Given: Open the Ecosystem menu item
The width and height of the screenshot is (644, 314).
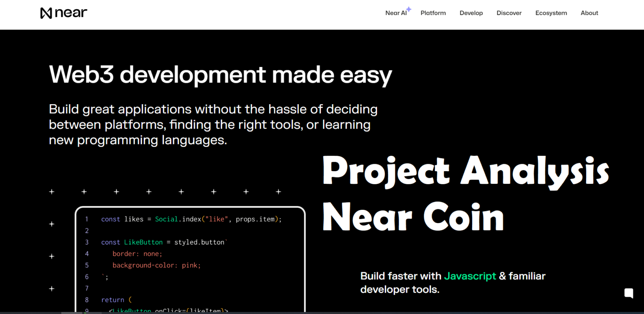Looking at the screenshot, I should (x=551, y=13).
